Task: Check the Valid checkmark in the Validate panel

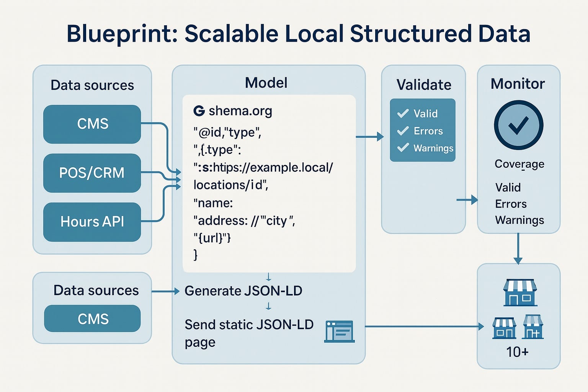Action: click(x=403, y=113)
